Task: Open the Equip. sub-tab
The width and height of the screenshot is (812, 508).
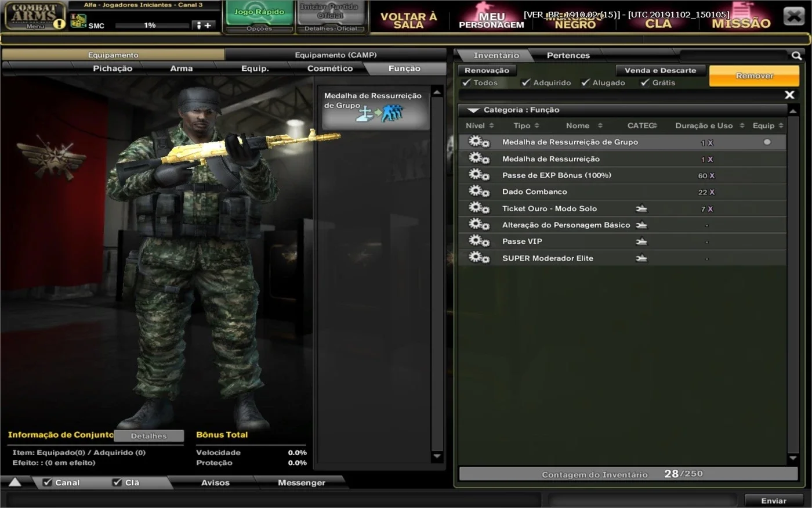Action: click(255, 69)
